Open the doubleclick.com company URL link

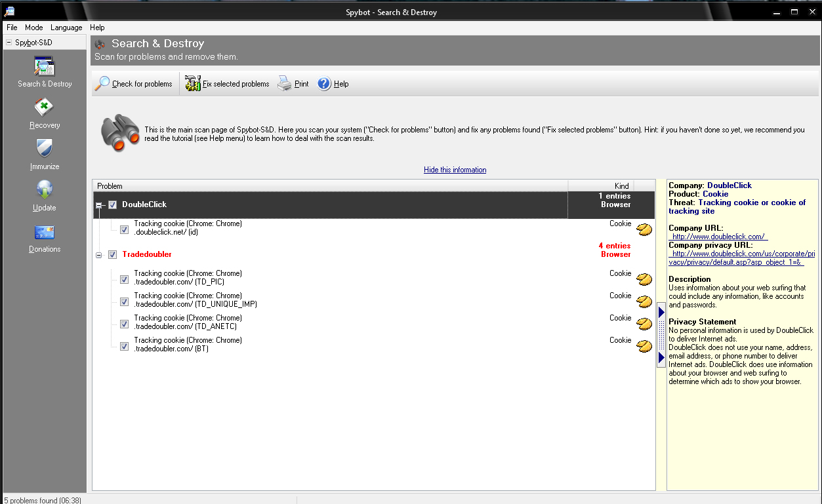coord(718,237)
